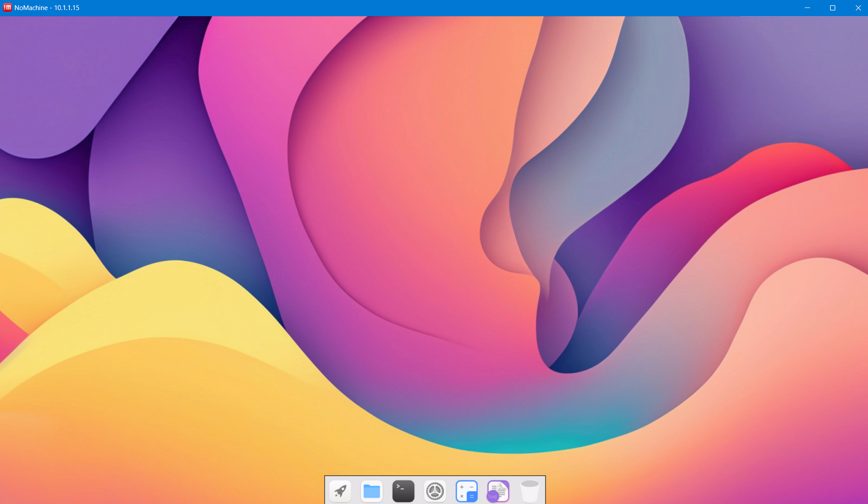This screenshot has height=504, width=868.
Task: Close the NoMachine session window
Action: click(x=858, y=8)
